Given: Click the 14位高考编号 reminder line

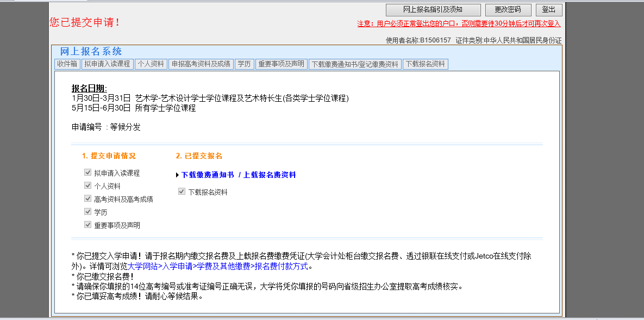Looking at the screenshot, I should (267, 286).
